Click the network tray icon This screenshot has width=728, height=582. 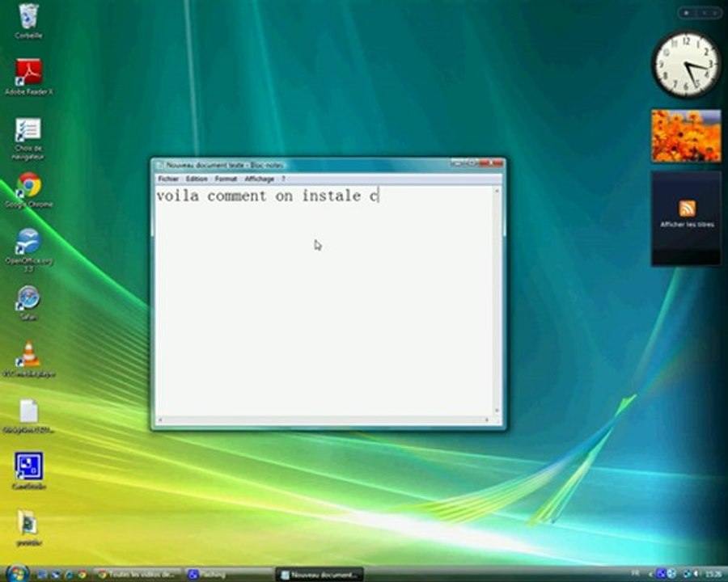coord(687,574)
